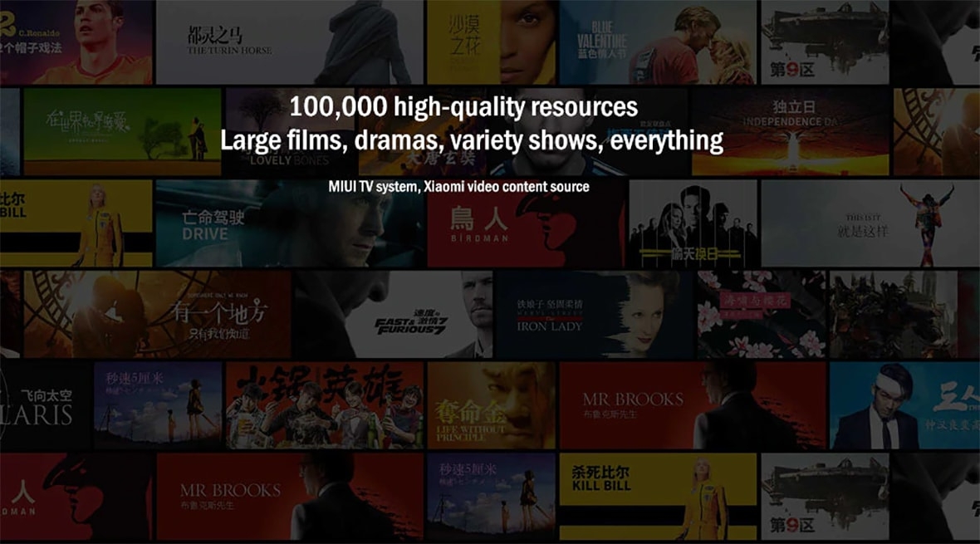Image resolution: width=980 pixels, height=544 pixels.
Task: Open the yellow 沙漠之花 poster
Action: pyautogui.click(x=492, y=42)
